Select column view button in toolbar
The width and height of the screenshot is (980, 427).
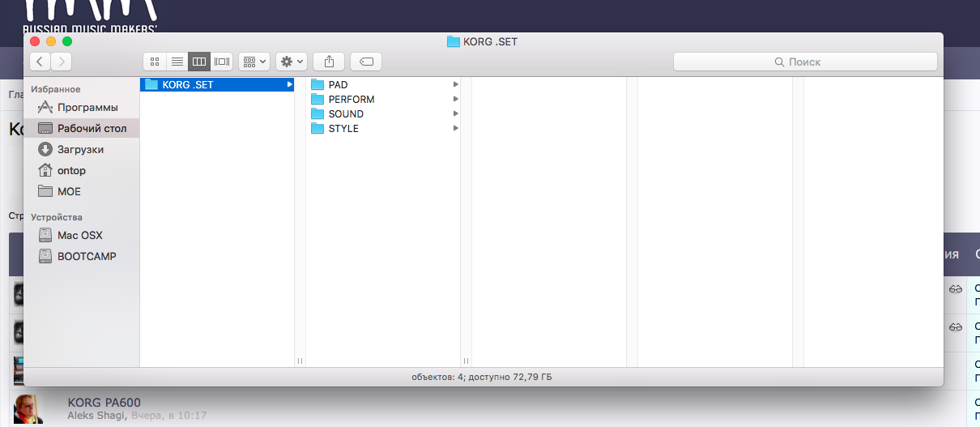click(199, 62)
